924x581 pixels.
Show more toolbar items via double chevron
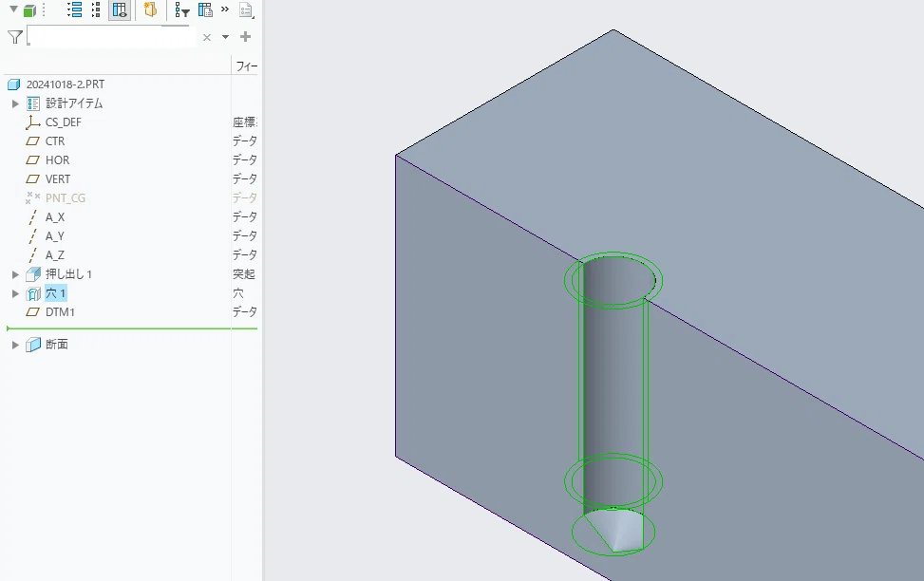[x=224, y=9]
